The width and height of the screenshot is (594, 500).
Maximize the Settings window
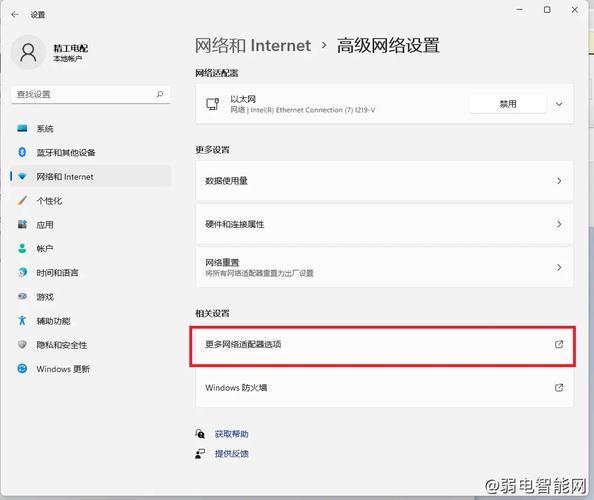pos(547,10)
